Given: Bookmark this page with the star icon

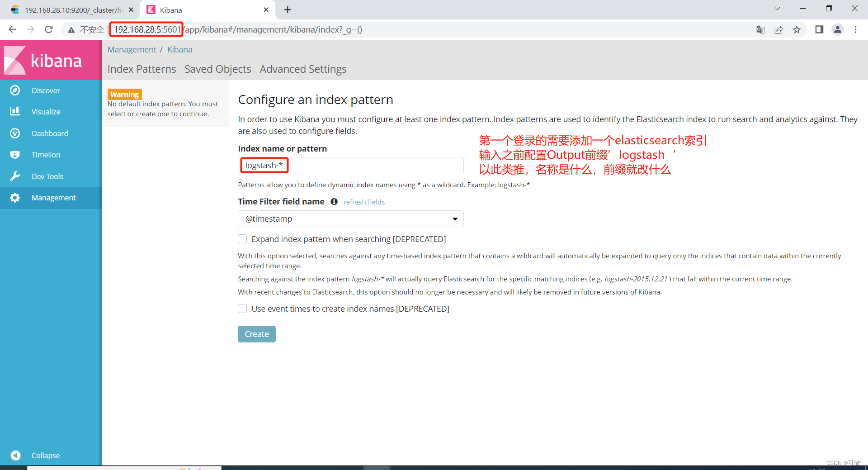Looking at the screenshot, I should point(797,30).
